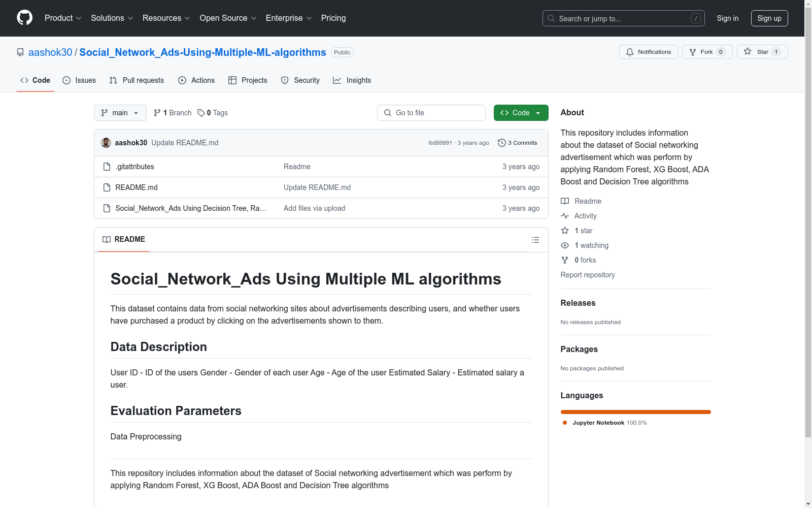The height and width of the screenshot is (508, 812).
Task: View the 0 forks link
Action: (579, 260)
